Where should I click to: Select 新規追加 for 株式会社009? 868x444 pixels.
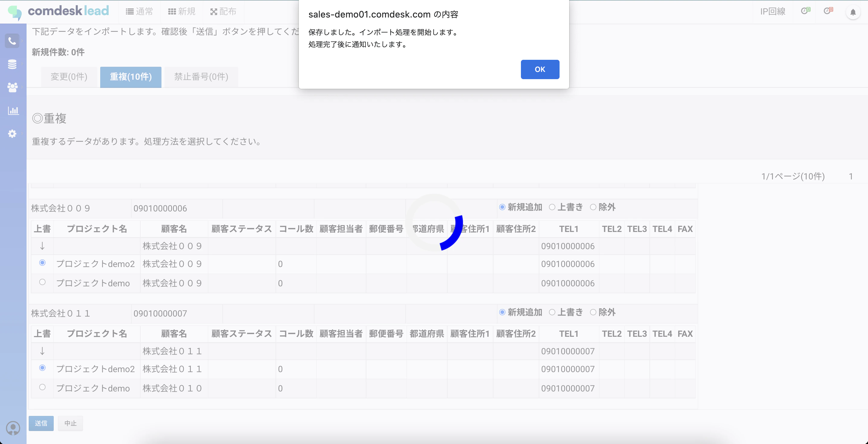click(x=502, y=207)
